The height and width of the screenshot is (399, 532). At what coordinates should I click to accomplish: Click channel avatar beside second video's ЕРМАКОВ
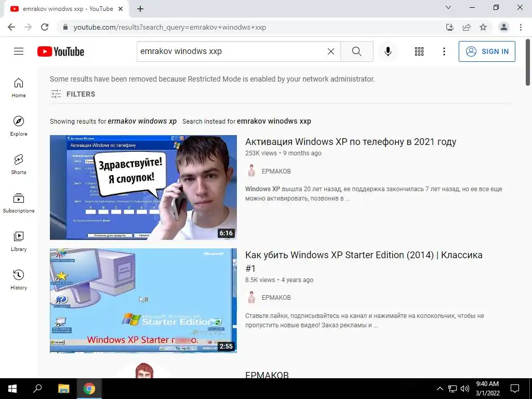click(251, 297)
